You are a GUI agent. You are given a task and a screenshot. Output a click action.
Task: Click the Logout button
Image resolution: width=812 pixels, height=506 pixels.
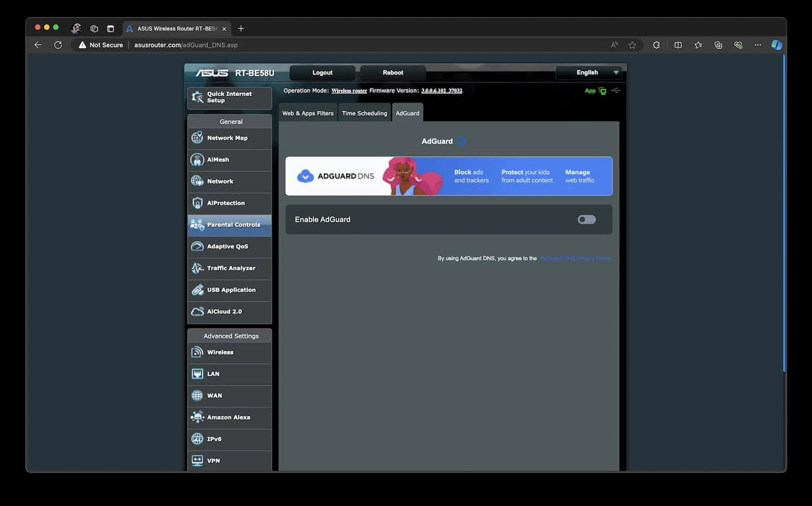click(x=322, y=72)
